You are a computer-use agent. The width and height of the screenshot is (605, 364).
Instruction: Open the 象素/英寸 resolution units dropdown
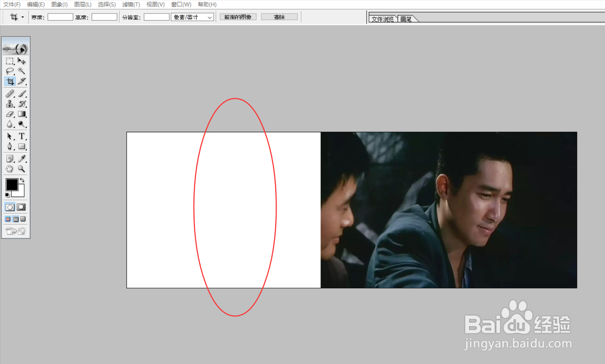click(192, 17)
